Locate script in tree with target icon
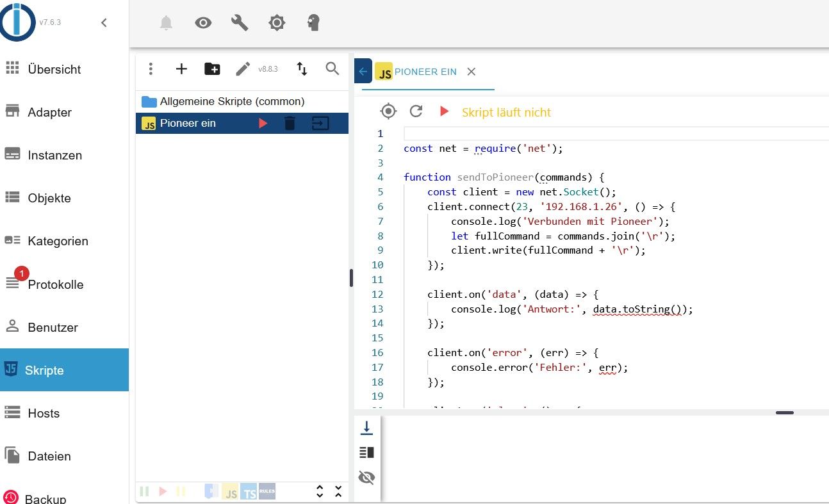This screenshot has height=504, width=829. pyautogui.click(x=388, y=111)
